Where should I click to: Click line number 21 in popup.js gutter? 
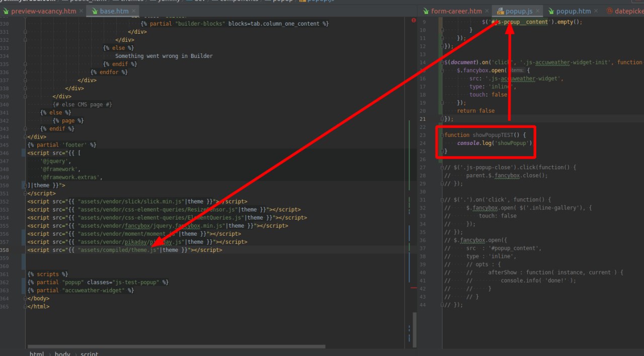click(x=423, y=119)
